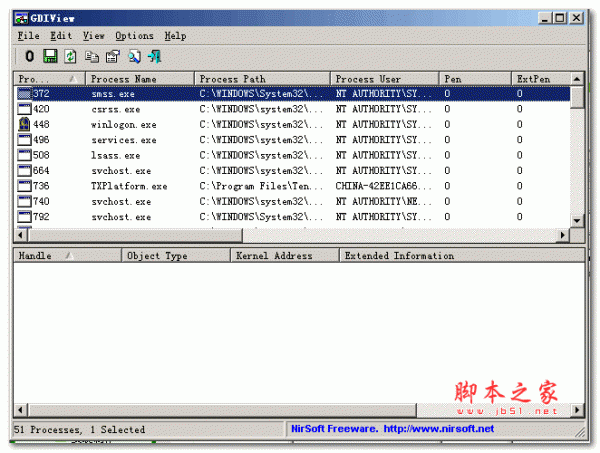
Task: Select the TXPlatform.exe process name
Action: coord(129,186)
